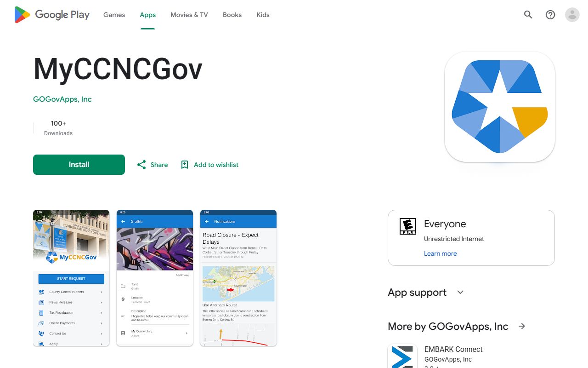Open the Kids tab
Viewport: 588px width, 368px height.
(263, 15)
